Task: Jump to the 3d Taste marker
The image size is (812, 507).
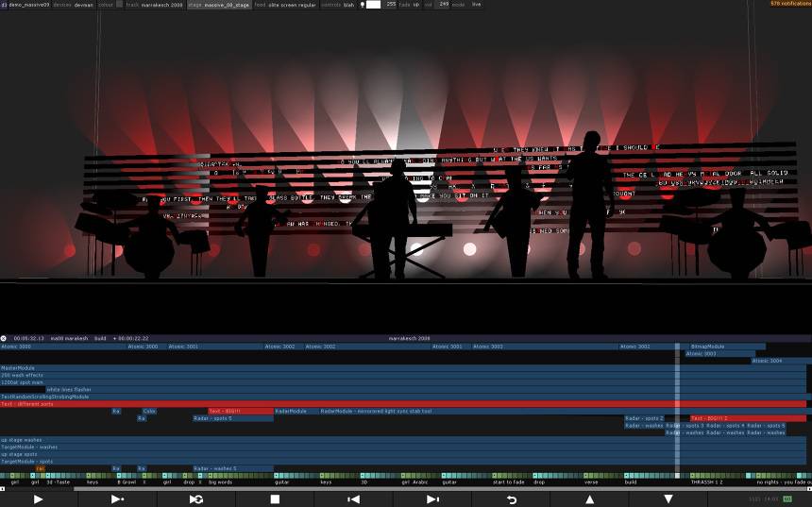Action: [x=58, y=482]
